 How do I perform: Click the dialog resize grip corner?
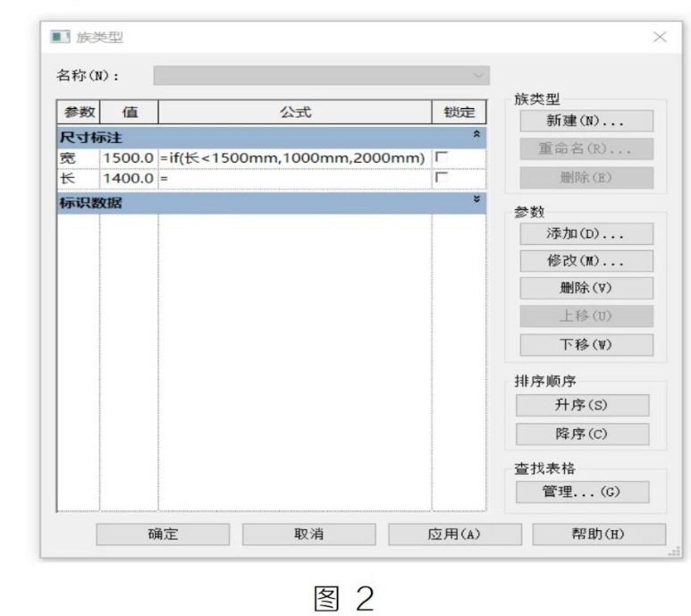[675, 552]
